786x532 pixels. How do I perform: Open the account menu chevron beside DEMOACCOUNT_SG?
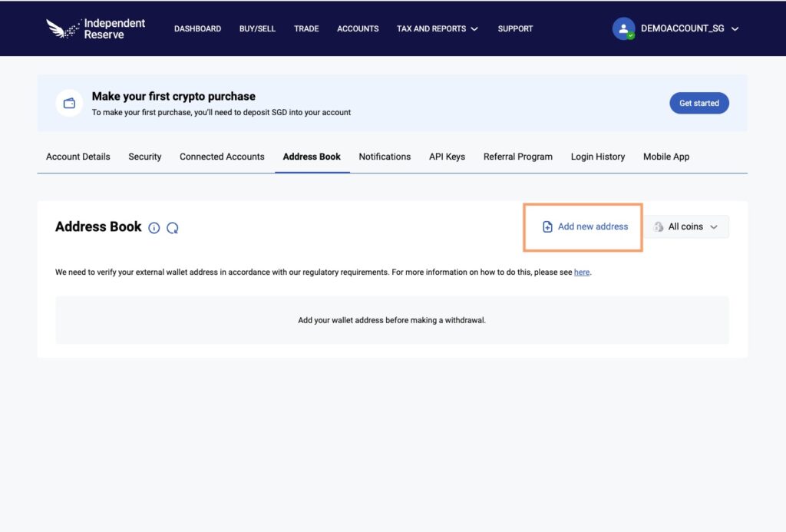click(x=735, y=28)
